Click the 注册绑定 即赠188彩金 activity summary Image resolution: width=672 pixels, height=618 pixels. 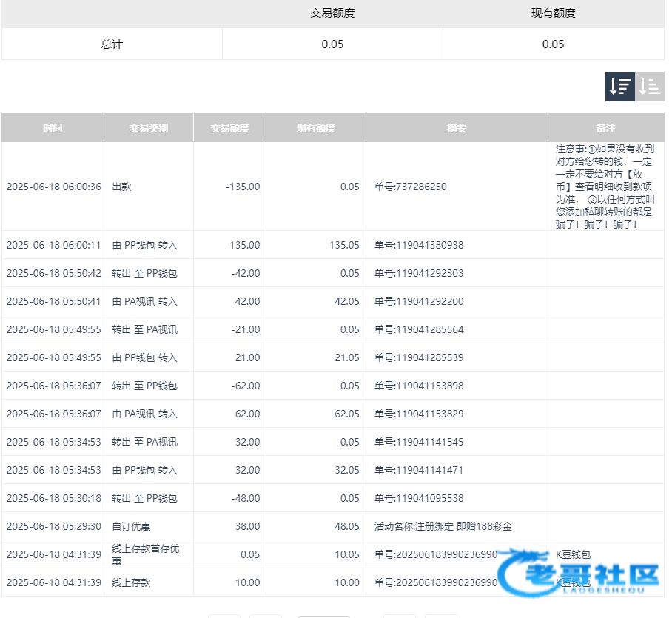(x=443, y=526)
